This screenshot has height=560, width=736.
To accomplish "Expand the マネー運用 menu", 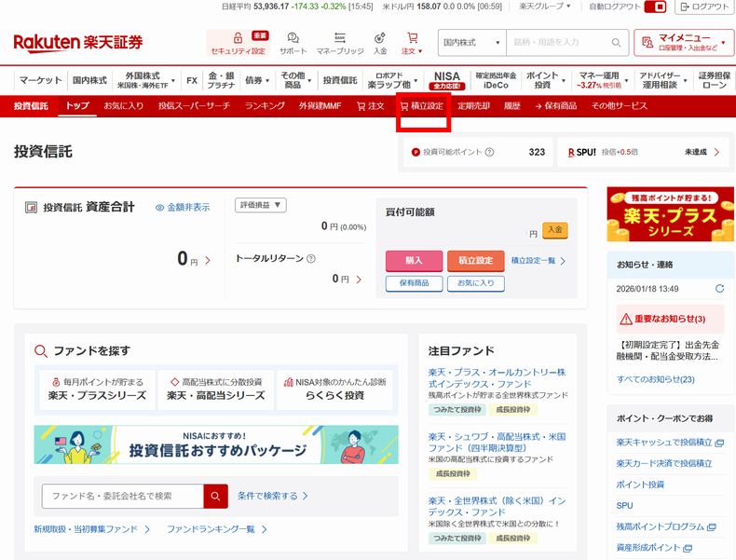I will 602,80.
